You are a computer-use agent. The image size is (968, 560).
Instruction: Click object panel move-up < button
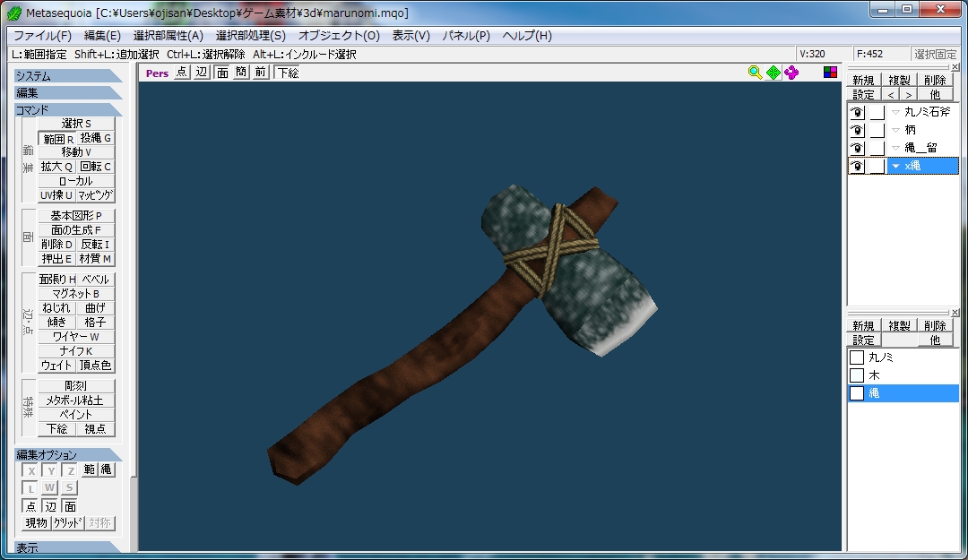pyautogui.click(x=890, y=94)
